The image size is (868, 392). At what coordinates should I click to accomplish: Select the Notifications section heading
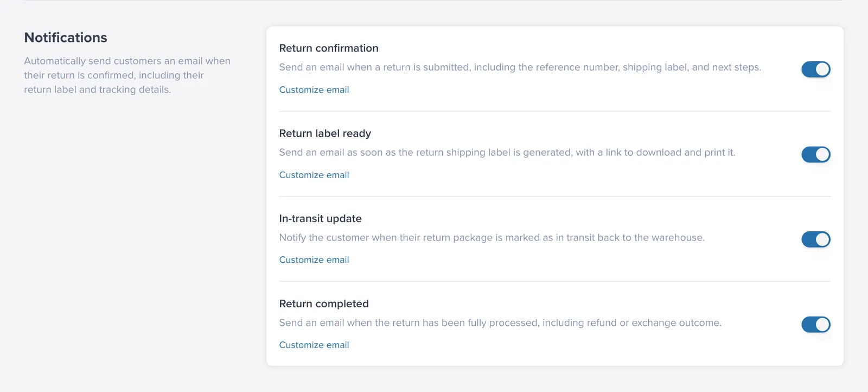pyautogui.click(x=66, y=37)
